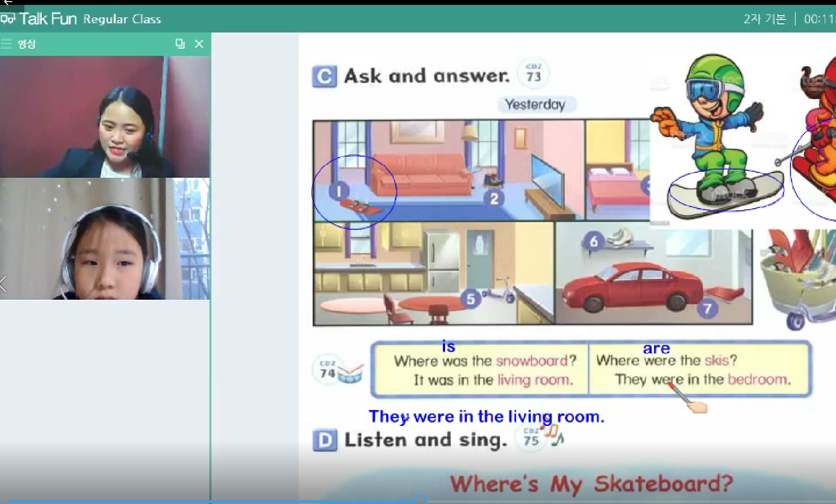This screenshot has height=504, width=836.
Task: Click the Regular Class title text
Action: 122,20
